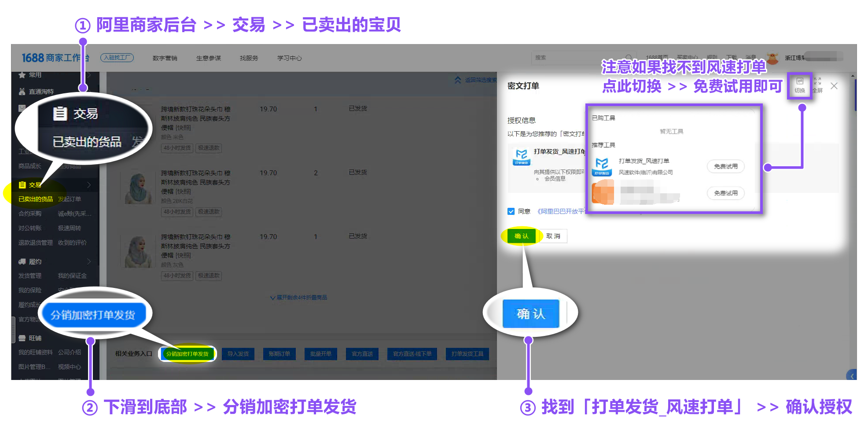Click the 入驻找工厂 badge
Viewport: 868px width, 424px height.
pos(117,58)
